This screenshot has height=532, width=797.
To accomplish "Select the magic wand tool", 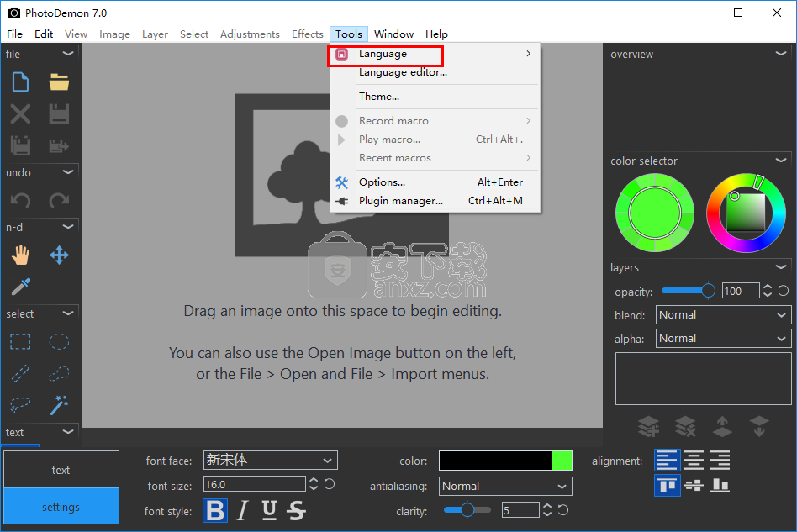I will (x=59, y=405).
